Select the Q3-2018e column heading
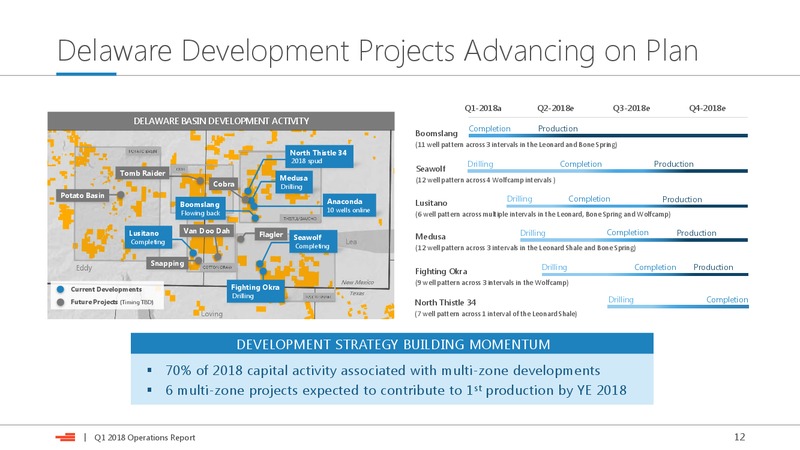This screenshot has height=450, width=800. 632,108
